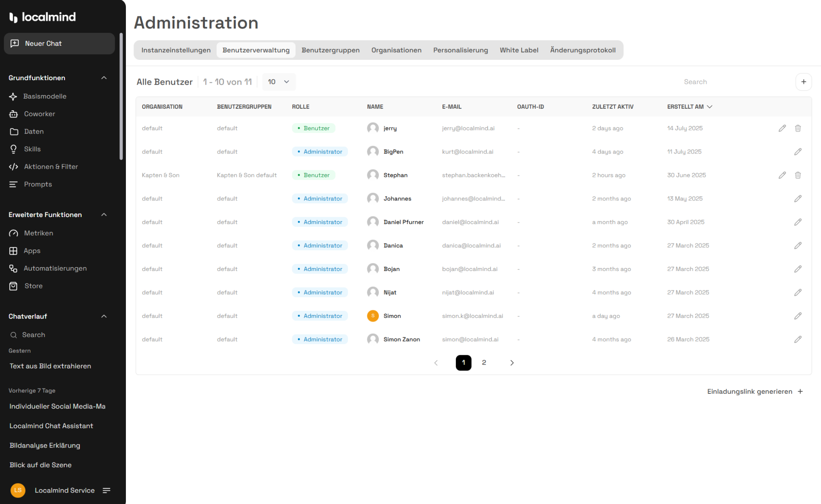Open Metriken in the sidebar
The width and height of the screenshot is (821, 504).
(x=38, y=233)
